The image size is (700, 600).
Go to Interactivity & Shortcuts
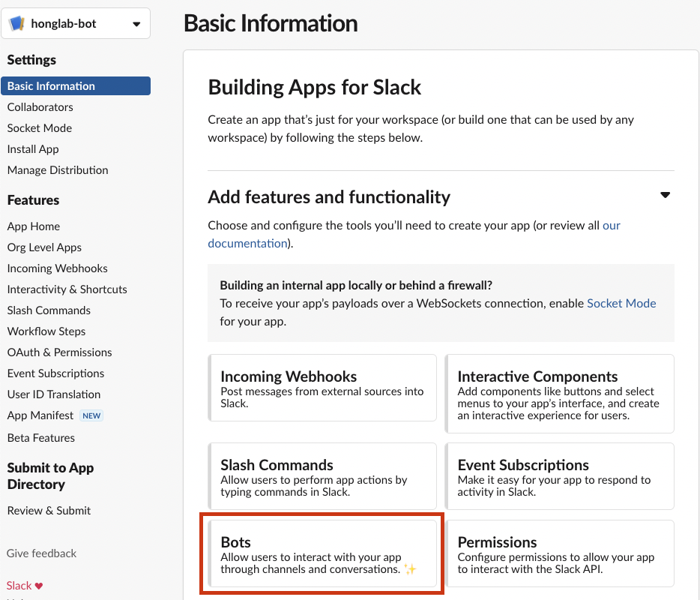67,289
